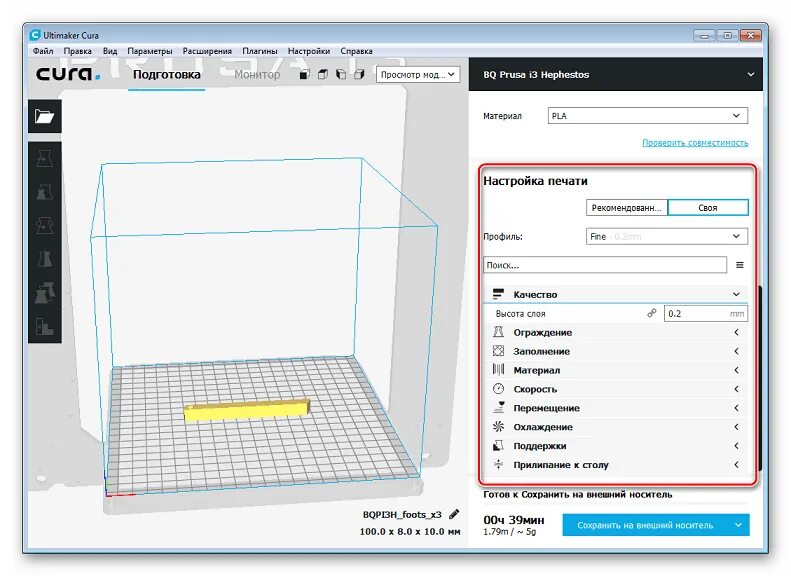Screen dimensions: 791x576
Task: Open the save button's dropdown arrow
Action: [x=738, y=525]
